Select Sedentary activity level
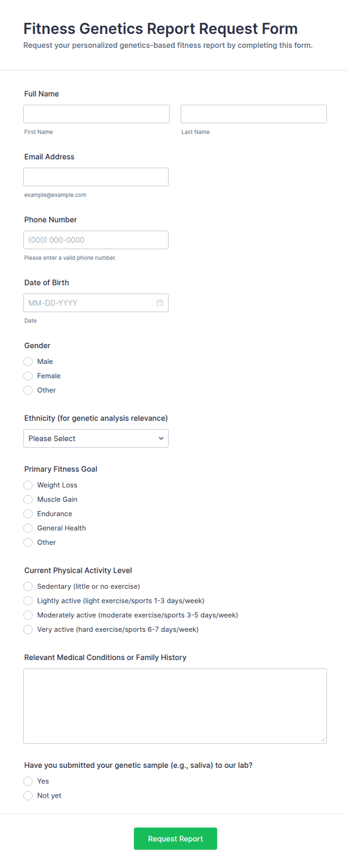This screenshot has height=868, width=347. coord(28,586)
